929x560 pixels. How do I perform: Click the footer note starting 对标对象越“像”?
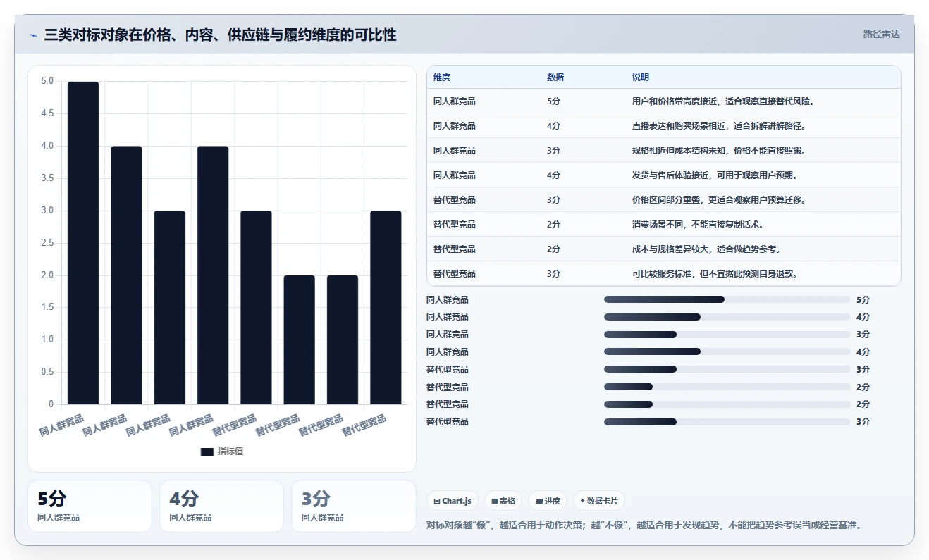point(644,525)
